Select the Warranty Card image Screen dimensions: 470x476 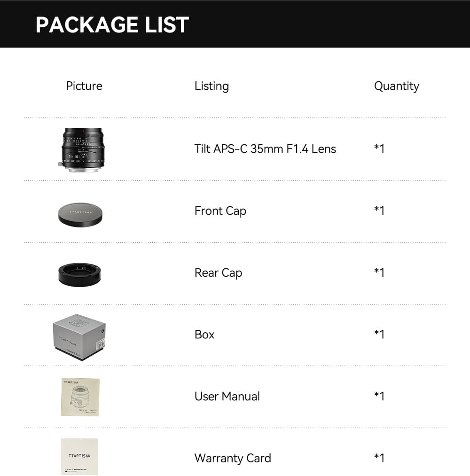(x=79, y=457)
